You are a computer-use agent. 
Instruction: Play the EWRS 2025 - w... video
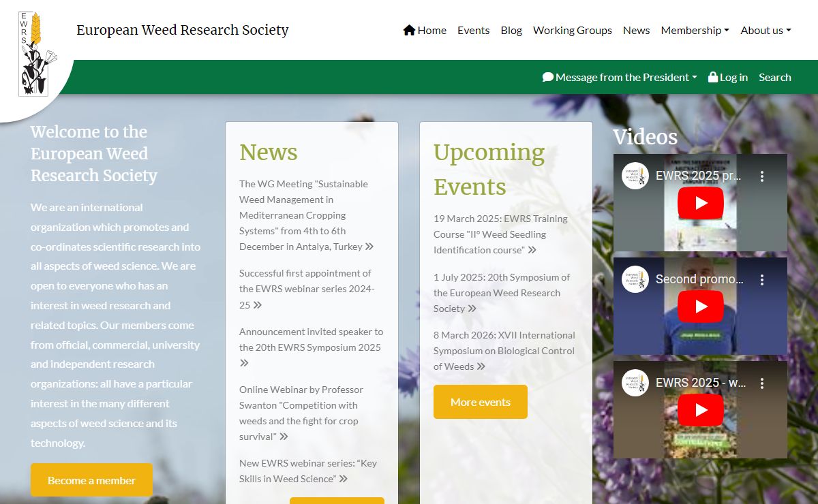pyautogui.click(x=700, y=410)
